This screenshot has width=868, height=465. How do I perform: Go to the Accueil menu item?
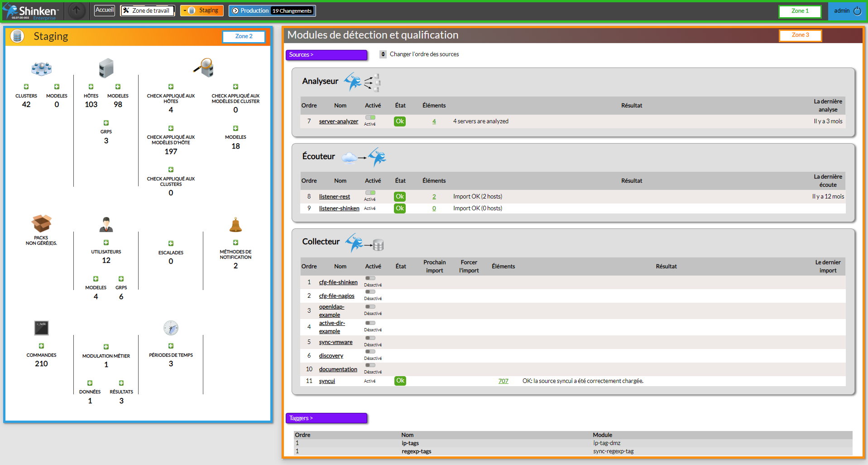tap(105, 10)
